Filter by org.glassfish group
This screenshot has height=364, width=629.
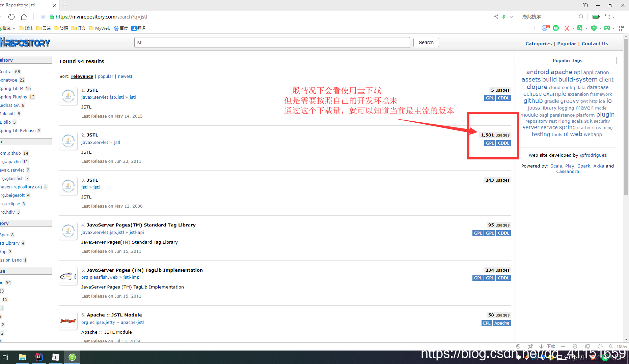coord(12,178)
